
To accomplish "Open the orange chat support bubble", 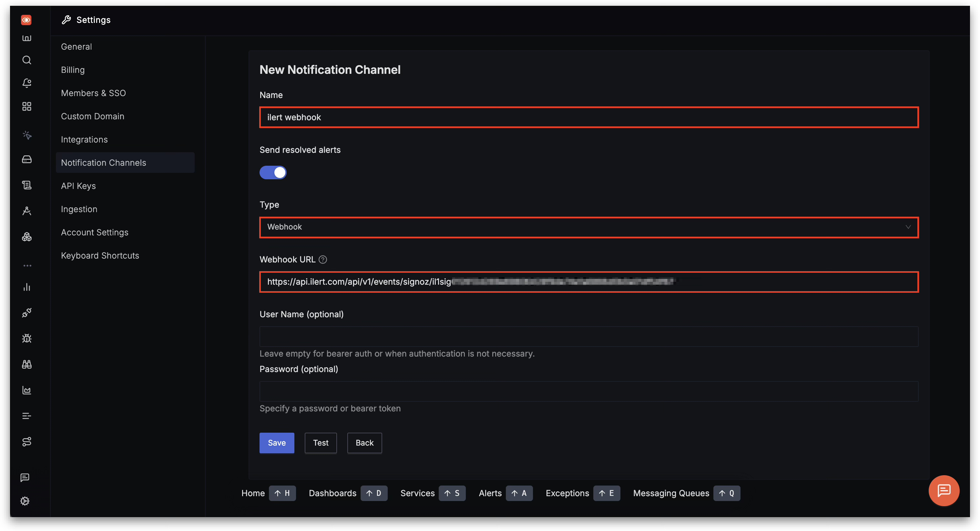I will pyautogui.click(x=944, y=490).
